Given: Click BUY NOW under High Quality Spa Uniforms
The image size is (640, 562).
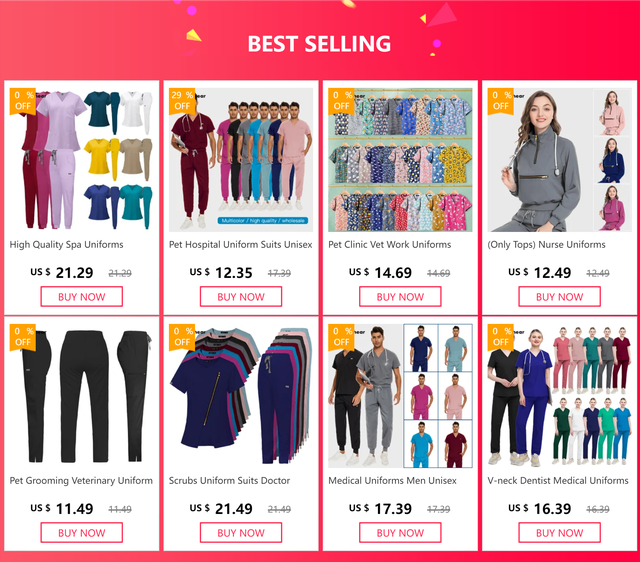Looking at the screenshot, I should [82, 297].
